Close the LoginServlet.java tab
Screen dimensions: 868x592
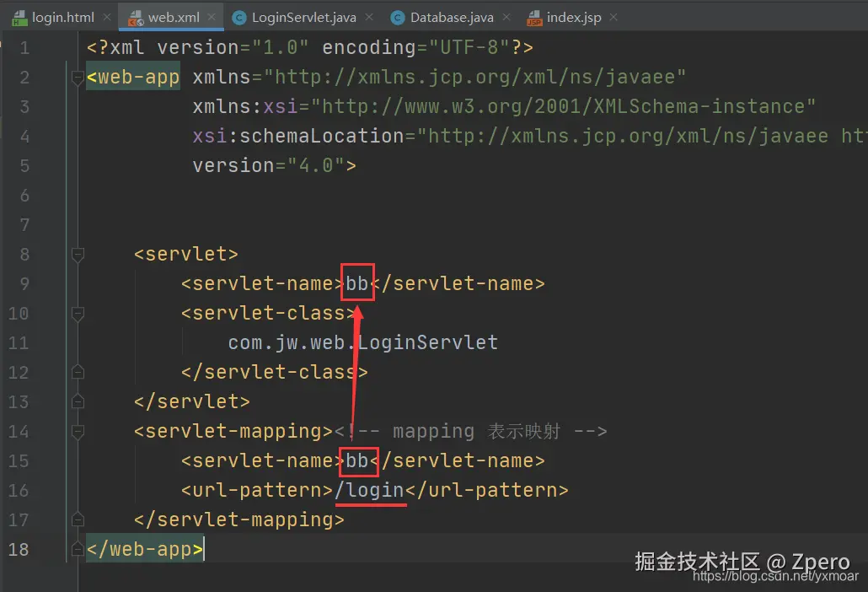(369, 17)
